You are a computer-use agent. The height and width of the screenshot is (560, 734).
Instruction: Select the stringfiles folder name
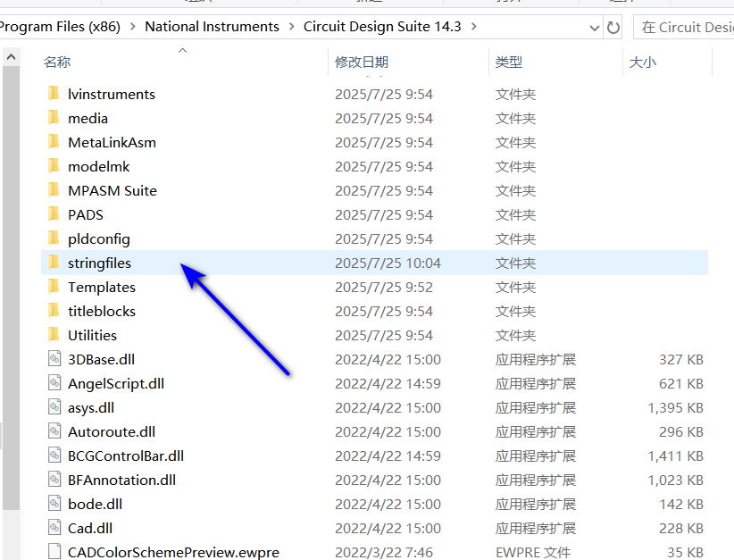tap(99, 263)
